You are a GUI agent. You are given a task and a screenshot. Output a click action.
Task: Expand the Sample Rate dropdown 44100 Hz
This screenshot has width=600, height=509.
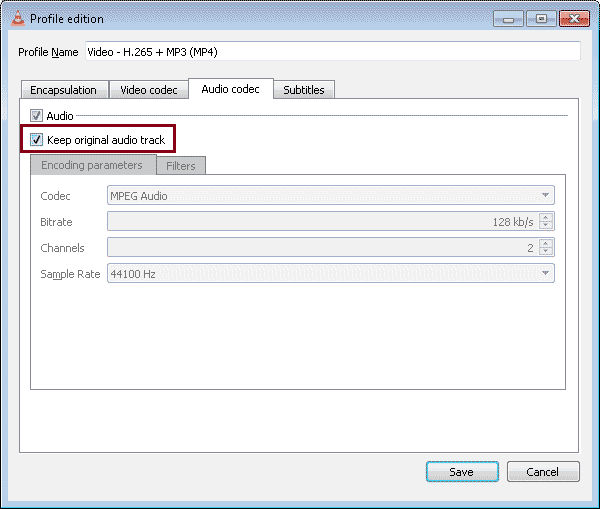coord(331,274)
